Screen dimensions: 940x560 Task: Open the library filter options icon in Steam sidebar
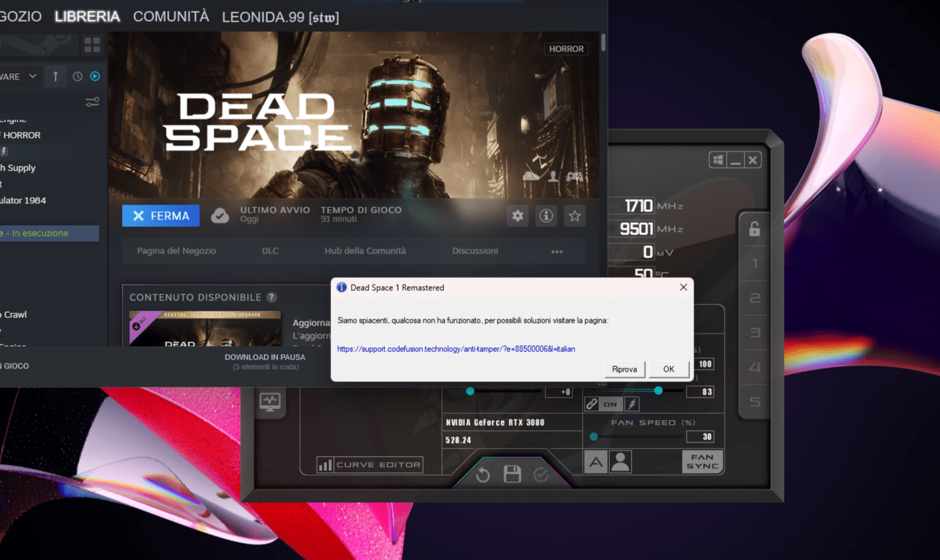click(x=91, y=101)
